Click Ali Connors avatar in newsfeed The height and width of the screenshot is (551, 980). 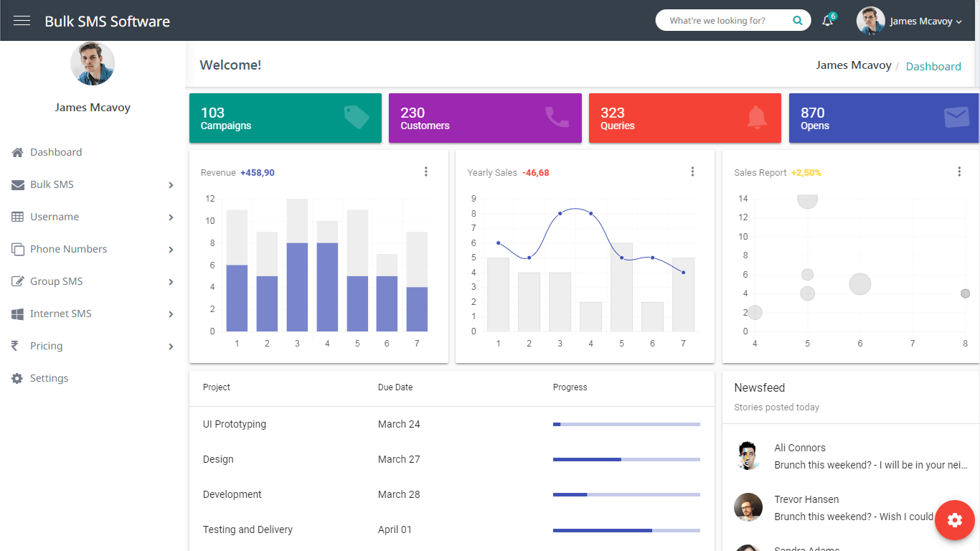pos(748,456)
